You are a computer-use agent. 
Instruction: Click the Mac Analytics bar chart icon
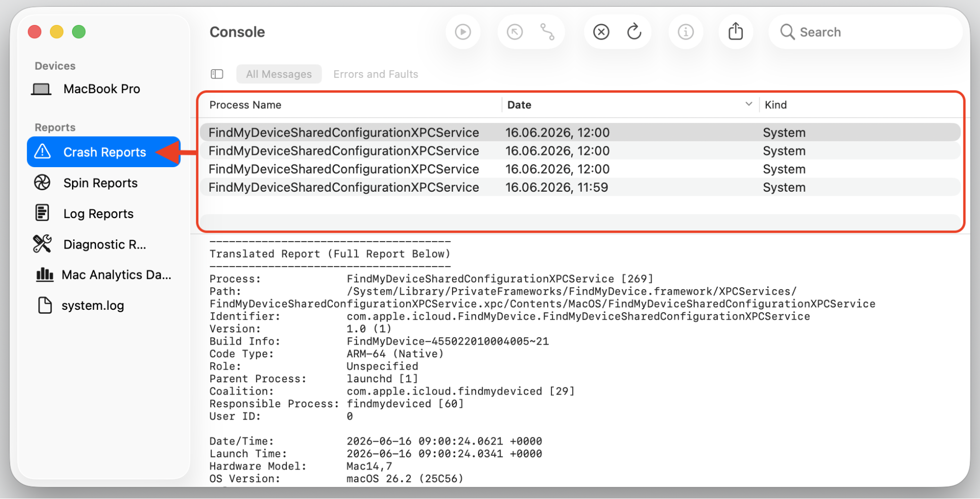45,274
